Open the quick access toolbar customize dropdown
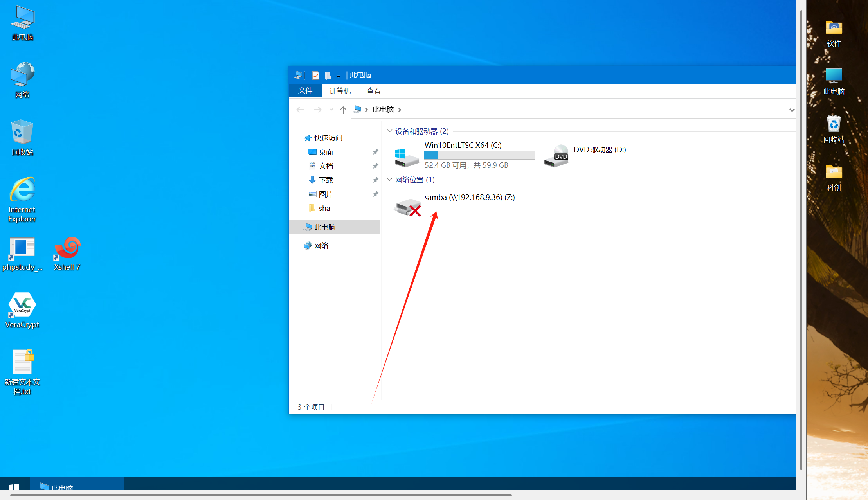Viewport: 868px width, 500px height. [339, 76]
